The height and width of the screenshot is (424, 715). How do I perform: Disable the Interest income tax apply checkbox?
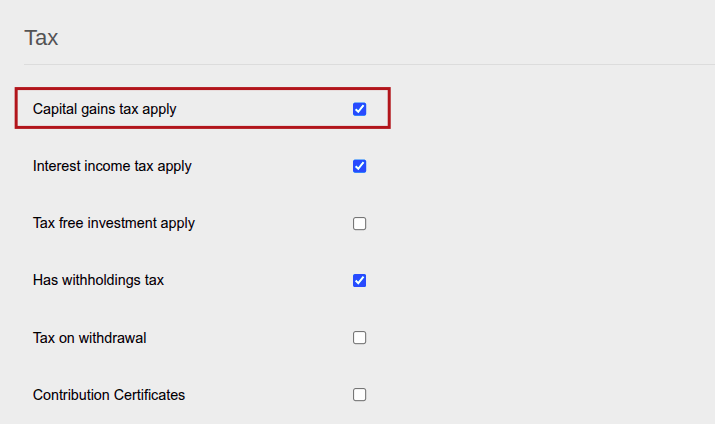tap(359, 166)
